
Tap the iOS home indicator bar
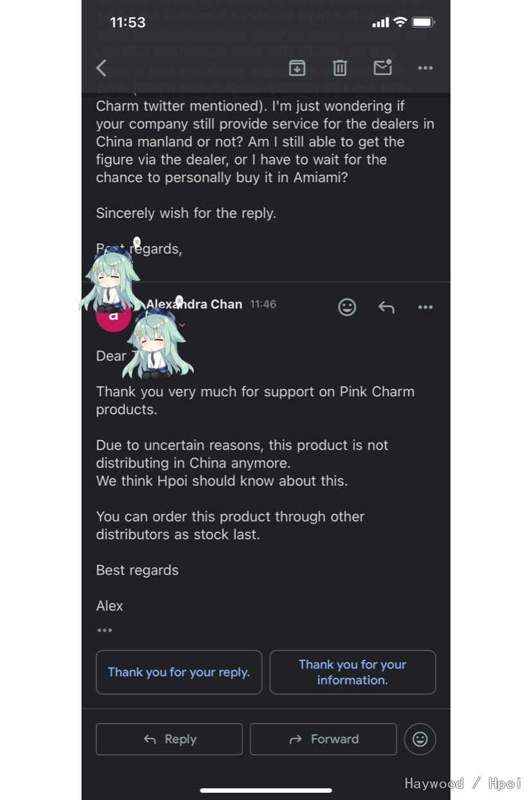(x=266, y=790)
